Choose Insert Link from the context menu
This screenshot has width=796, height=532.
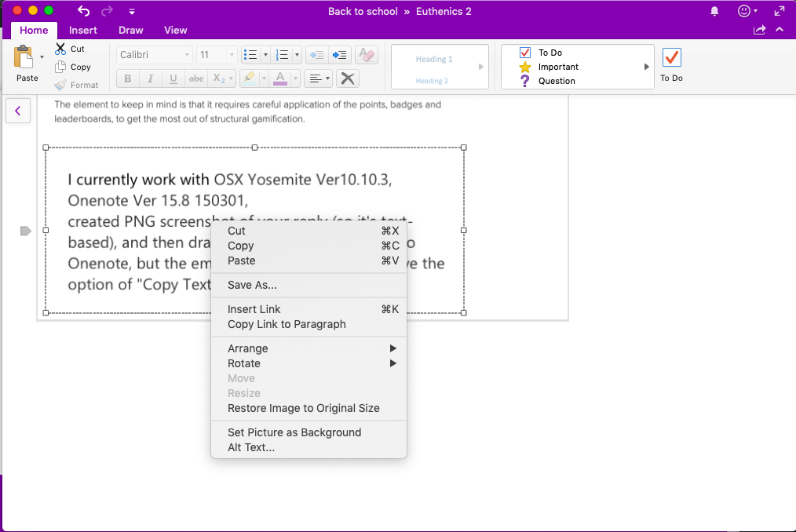tap(309, 310)
